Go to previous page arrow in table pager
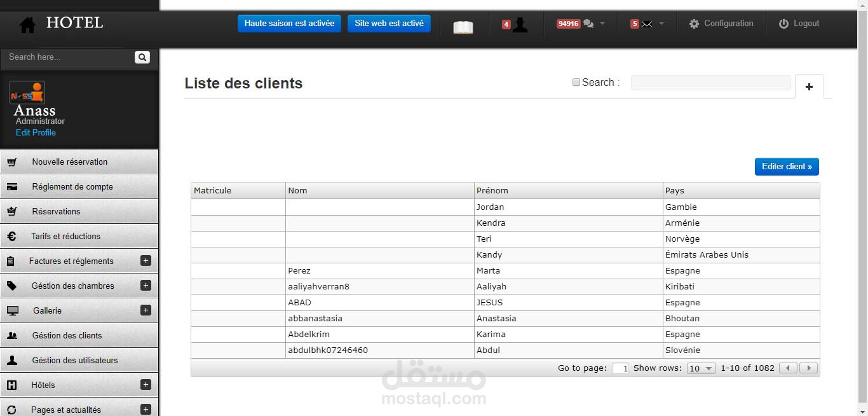 (x=788, y=368)
